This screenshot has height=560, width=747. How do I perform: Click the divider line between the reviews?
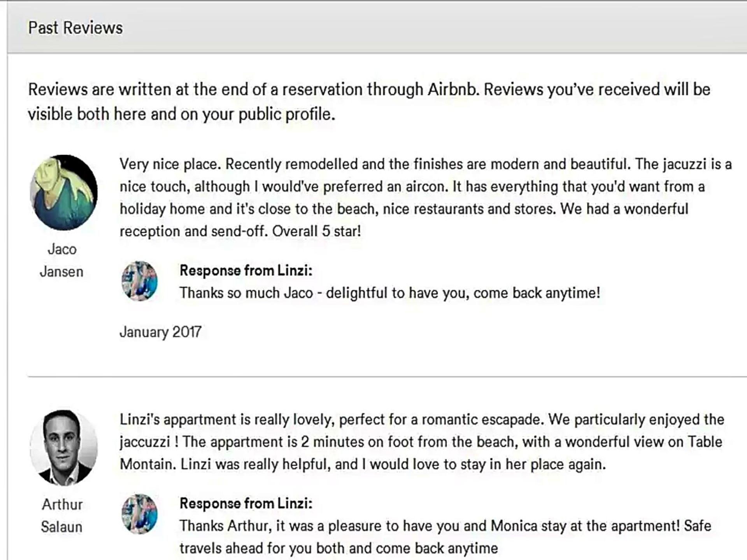(387, 376)
